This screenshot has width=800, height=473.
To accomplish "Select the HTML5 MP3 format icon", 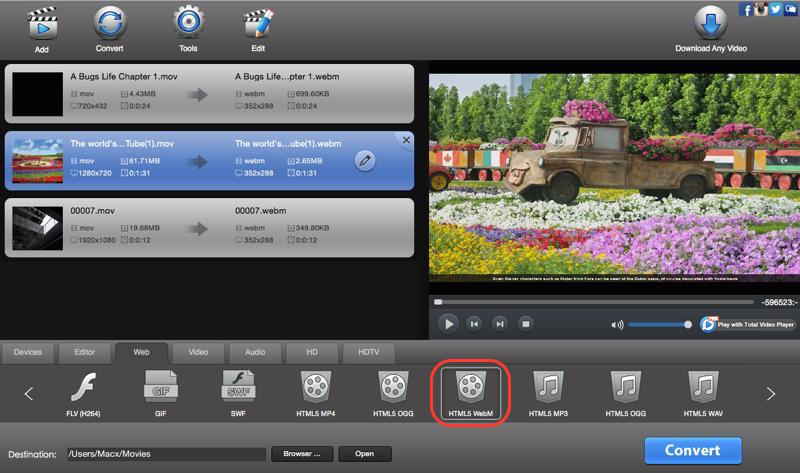I will 548,387.
